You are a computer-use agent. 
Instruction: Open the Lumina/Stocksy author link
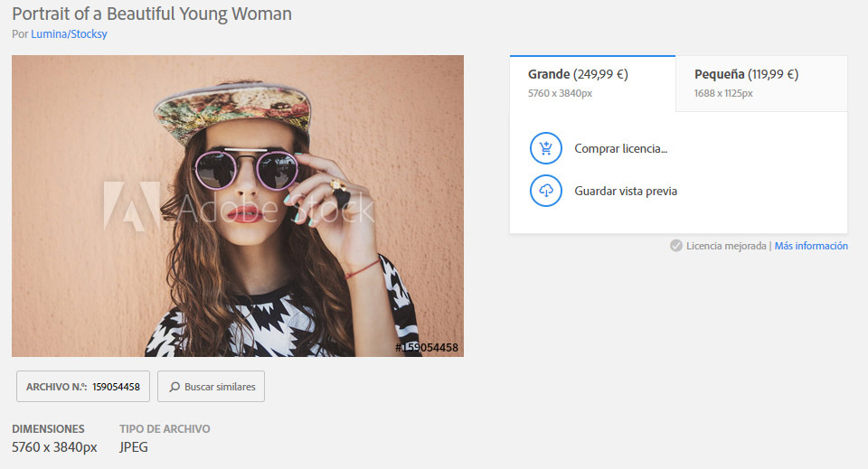point(70,34)
